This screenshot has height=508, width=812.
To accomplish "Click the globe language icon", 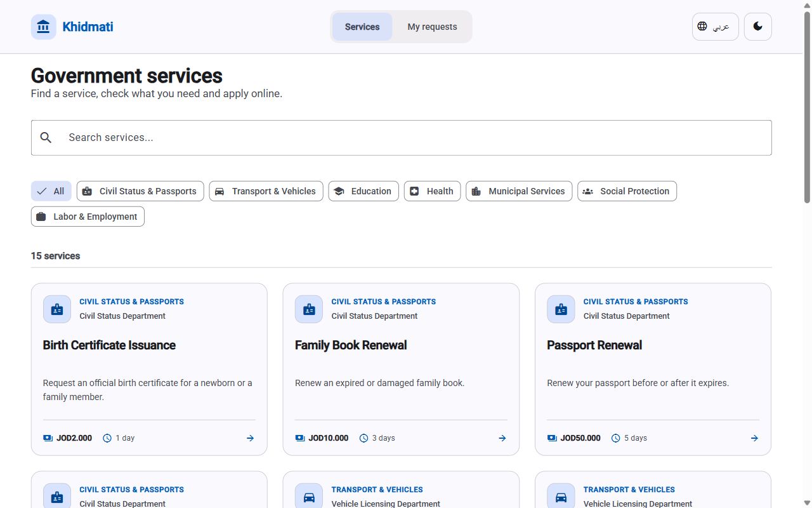I will click(702, 27).
